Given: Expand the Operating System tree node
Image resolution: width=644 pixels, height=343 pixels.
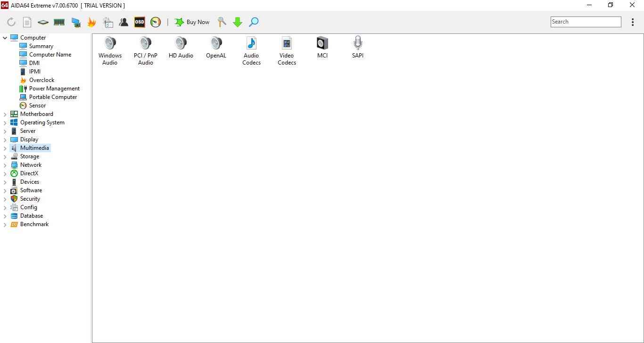Looking at the screenshot, I should pos(5,122).
